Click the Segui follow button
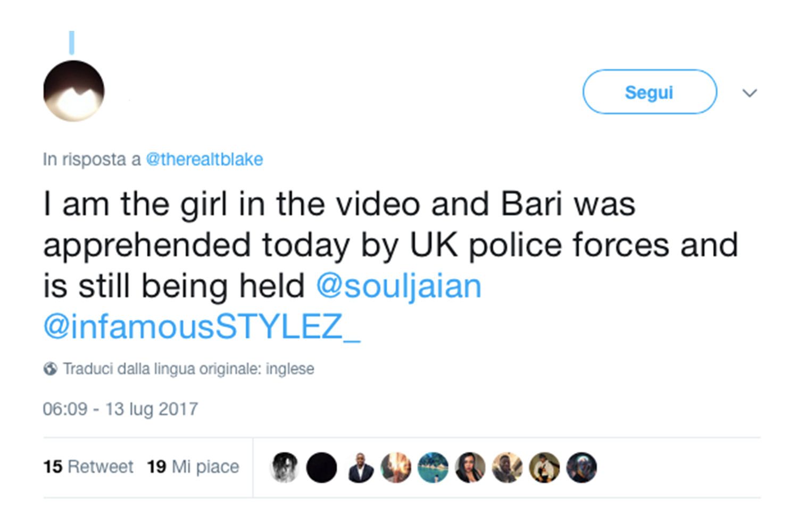The image size is (798, 532). [650, 92]
